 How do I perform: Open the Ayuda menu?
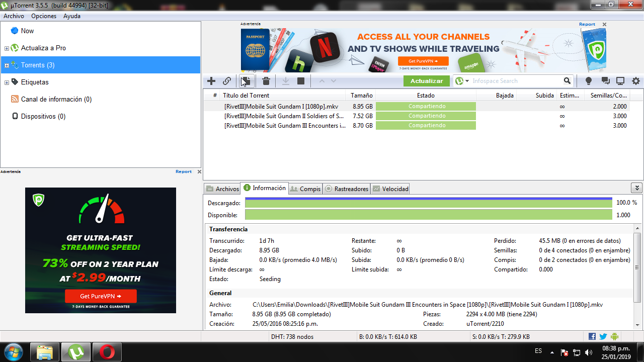72,16
